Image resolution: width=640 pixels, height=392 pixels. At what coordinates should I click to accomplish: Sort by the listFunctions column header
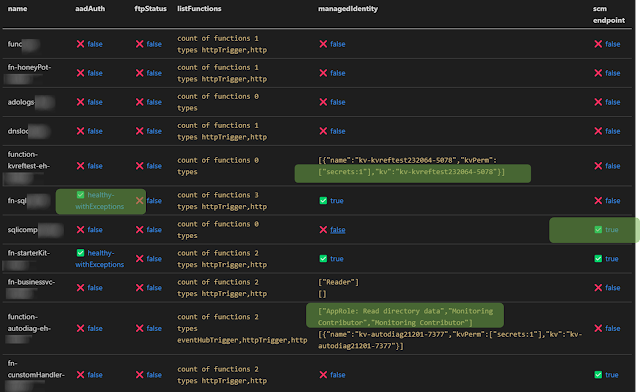(199, 9)
